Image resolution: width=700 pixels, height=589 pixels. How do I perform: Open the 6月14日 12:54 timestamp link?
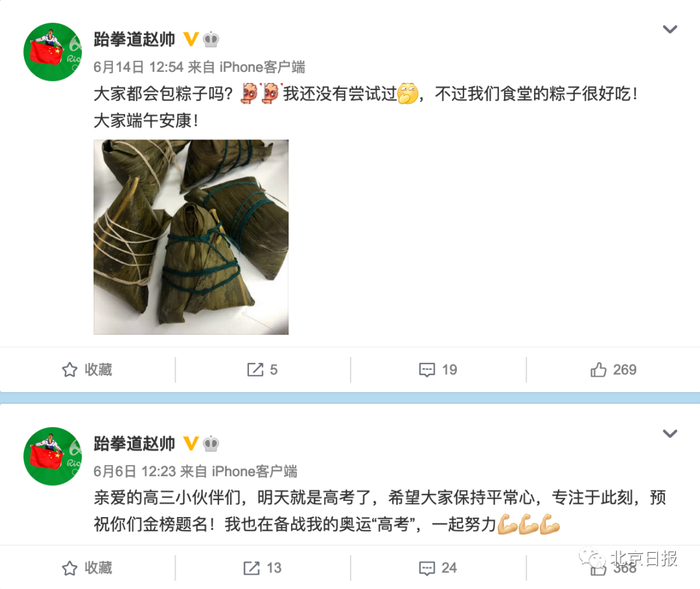click(x=138, y=67)
